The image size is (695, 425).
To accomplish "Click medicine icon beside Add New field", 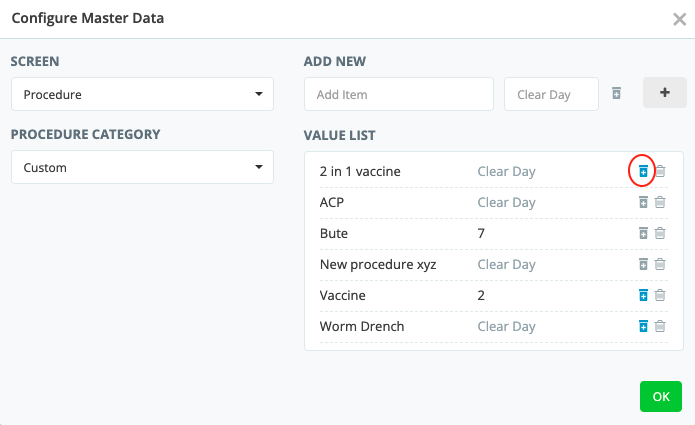I will pos(616,94).
